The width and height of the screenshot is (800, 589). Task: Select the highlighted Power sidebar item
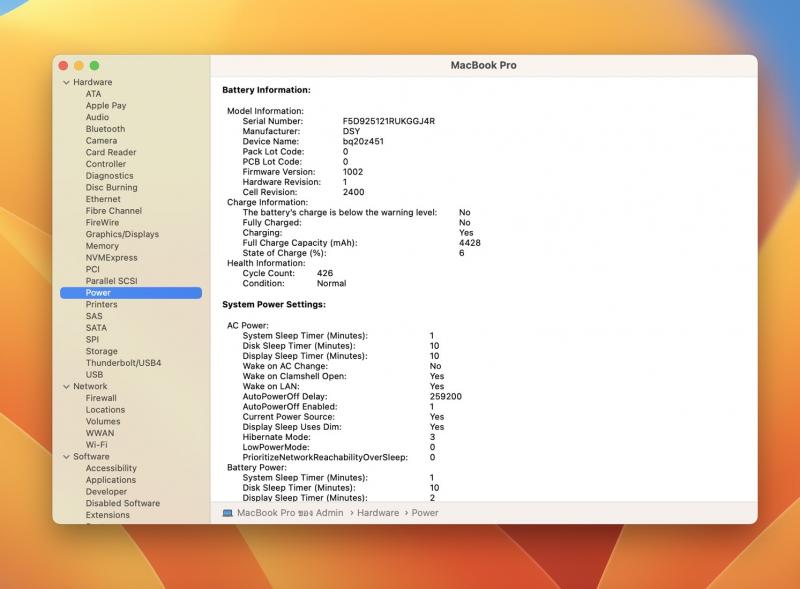click(98, 293)
